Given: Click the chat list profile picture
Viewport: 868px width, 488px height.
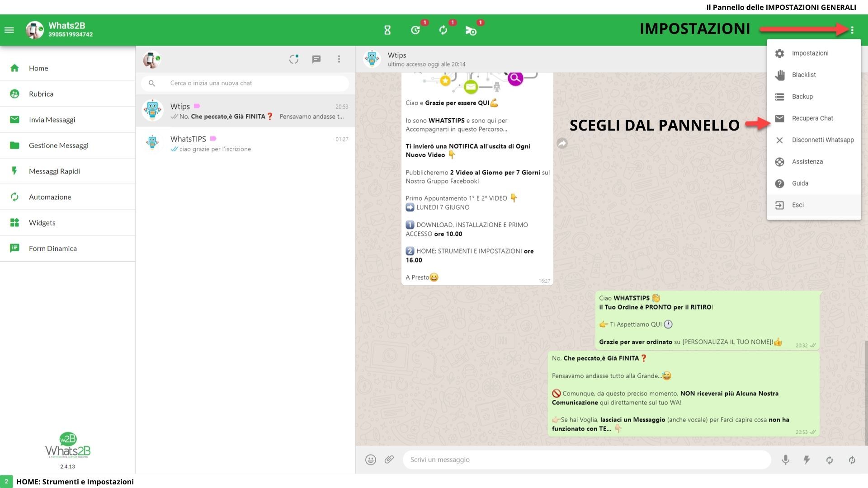Looking at the screenshot, I should [152, 59].
